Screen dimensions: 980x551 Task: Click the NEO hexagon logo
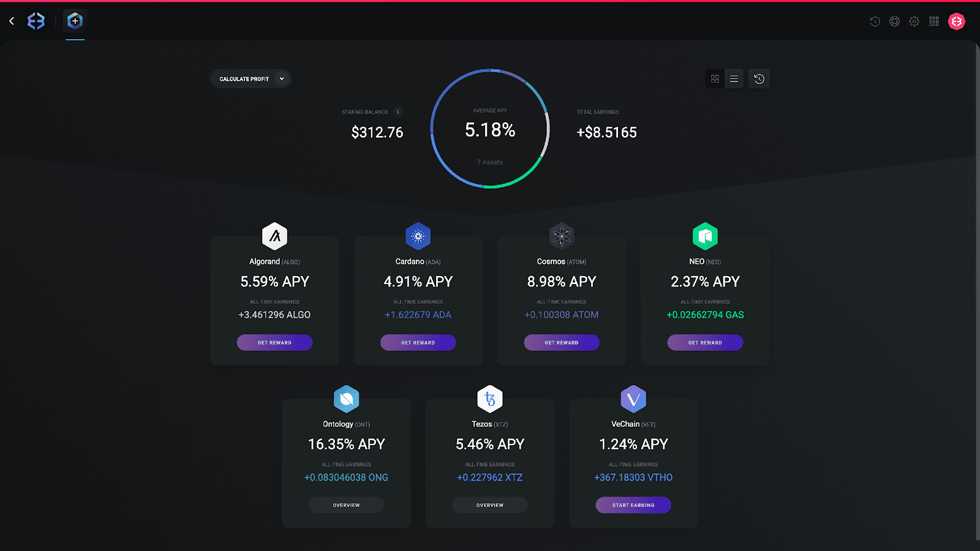coord(705,236)
